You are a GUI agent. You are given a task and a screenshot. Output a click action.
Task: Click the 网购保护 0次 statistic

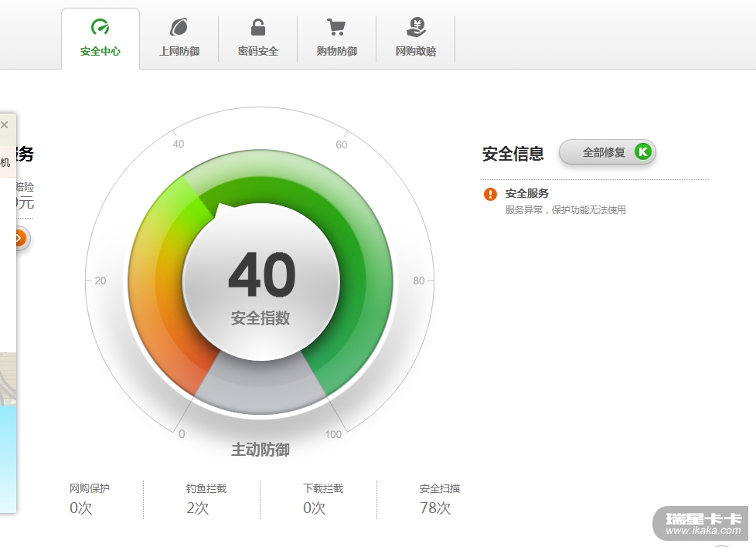[90, 499]
